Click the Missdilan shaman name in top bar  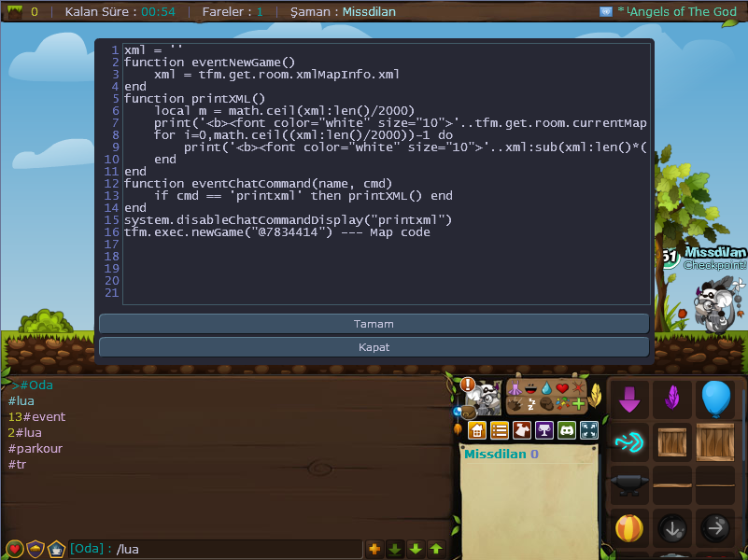(x=369, y=11)
